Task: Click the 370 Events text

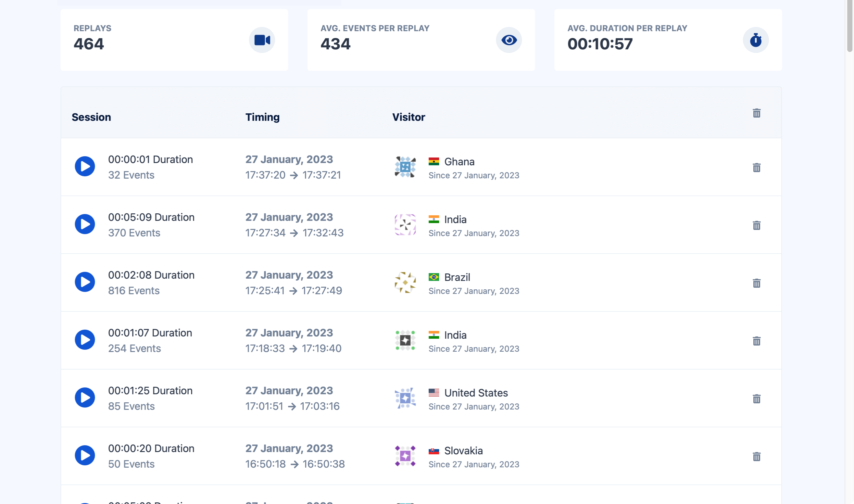Action: (134, 233)
